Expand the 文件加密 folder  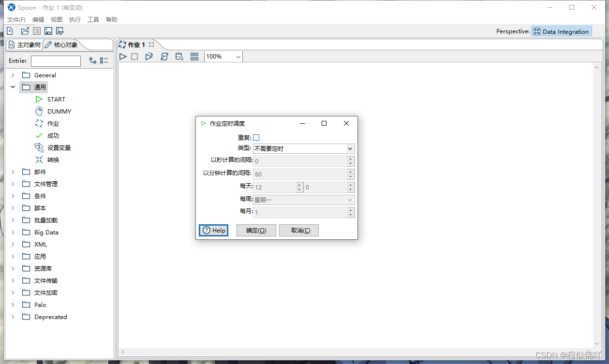coord(13,292)
